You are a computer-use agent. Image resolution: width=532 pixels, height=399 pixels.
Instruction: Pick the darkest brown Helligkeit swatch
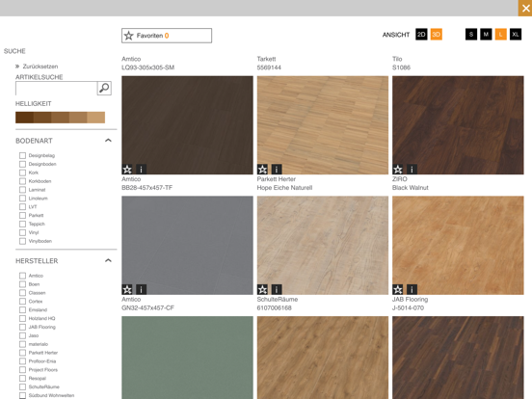(x=24, y=118)
